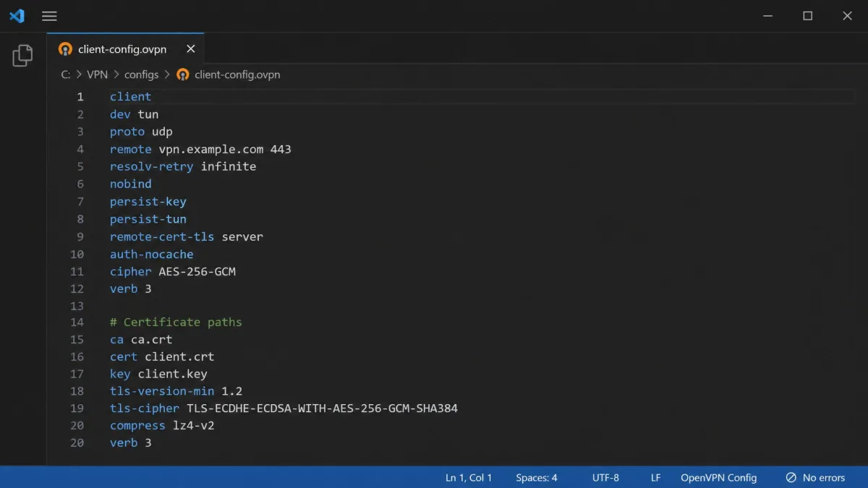
Task: Click 'auth-nocache' directive
Action: click(x=151, y=254)
